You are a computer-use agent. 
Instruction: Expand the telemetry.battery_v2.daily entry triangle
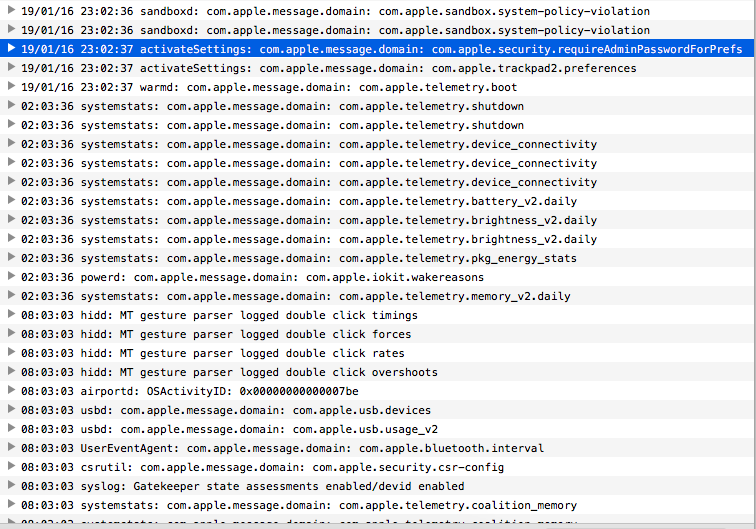tap(12, 200)
